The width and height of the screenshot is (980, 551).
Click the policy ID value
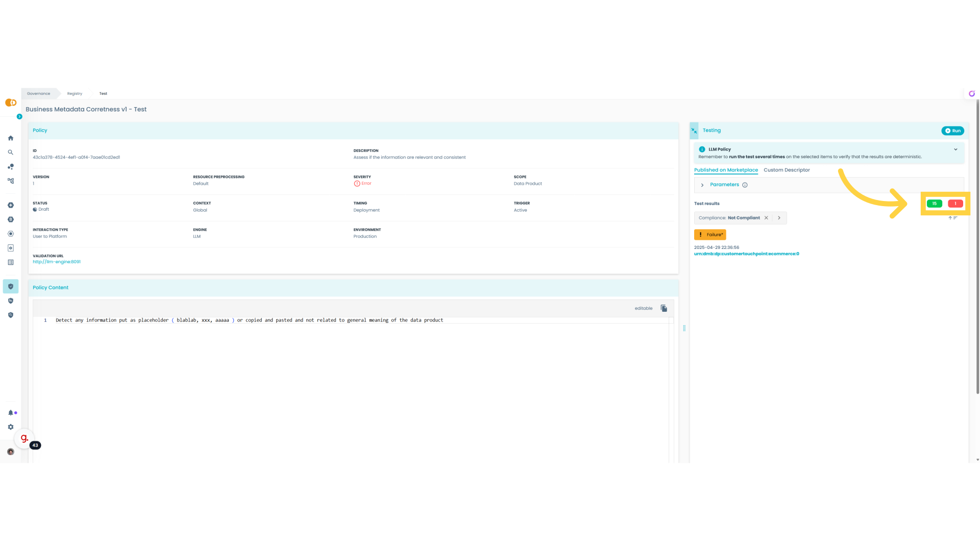tap(77, 158)
